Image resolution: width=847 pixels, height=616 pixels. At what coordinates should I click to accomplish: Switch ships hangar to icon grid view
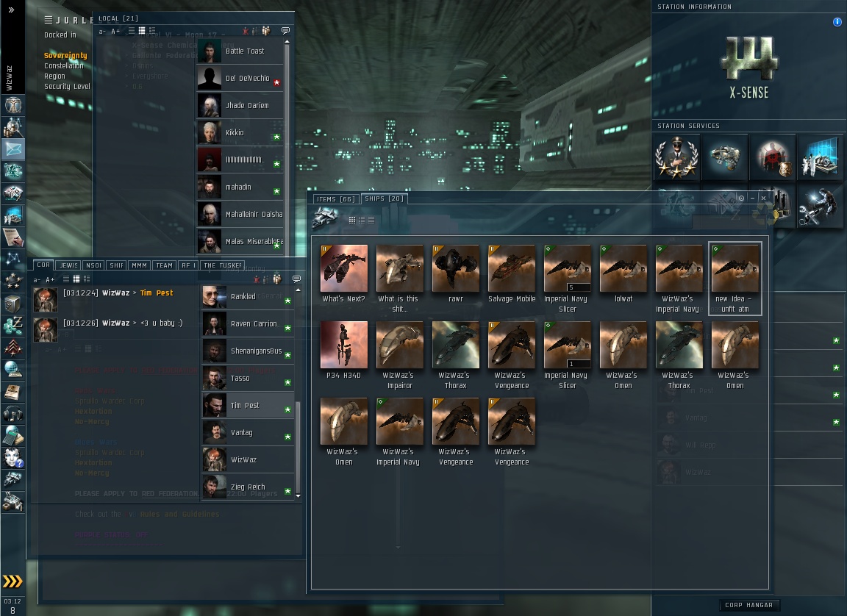[352, 220]
